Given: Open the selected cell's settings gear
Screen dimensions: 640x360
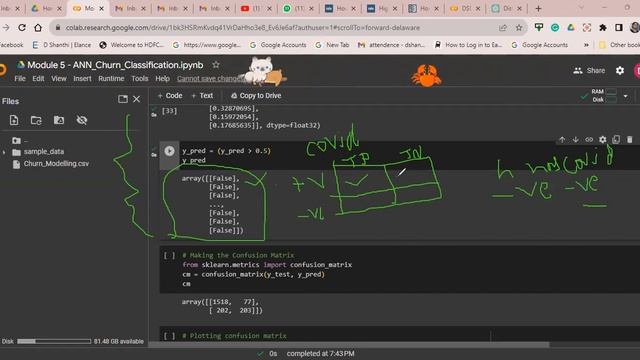Looking at the screenshot, I should tap(602, 140).
